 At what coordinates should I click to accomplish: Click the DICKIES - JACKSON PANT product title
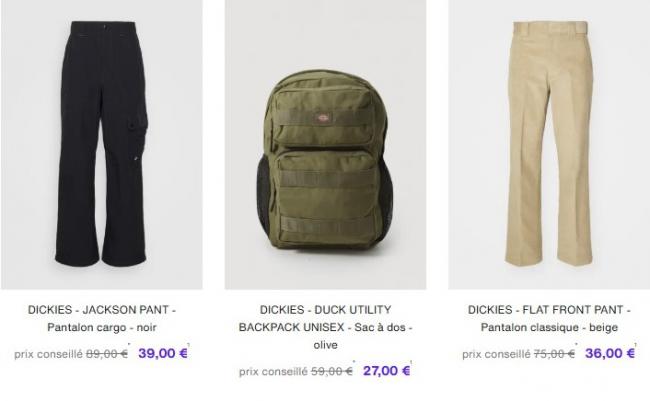tap(102, 318)
